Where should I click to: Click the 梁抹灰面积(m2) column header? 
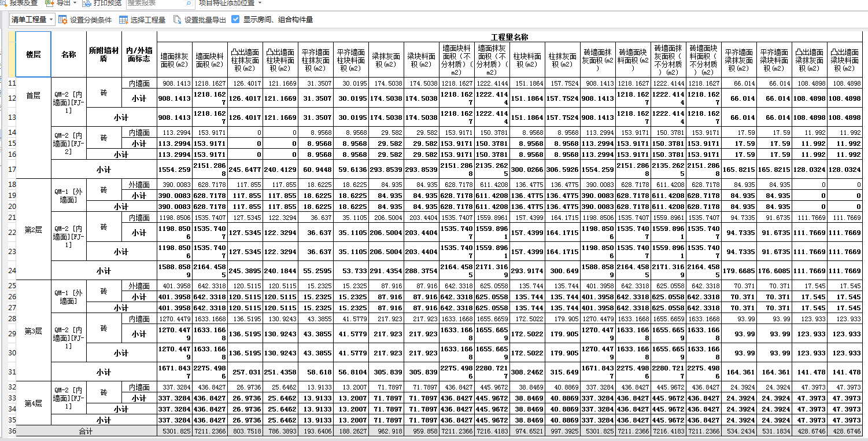pyautogui.click(x=386, y=60)
